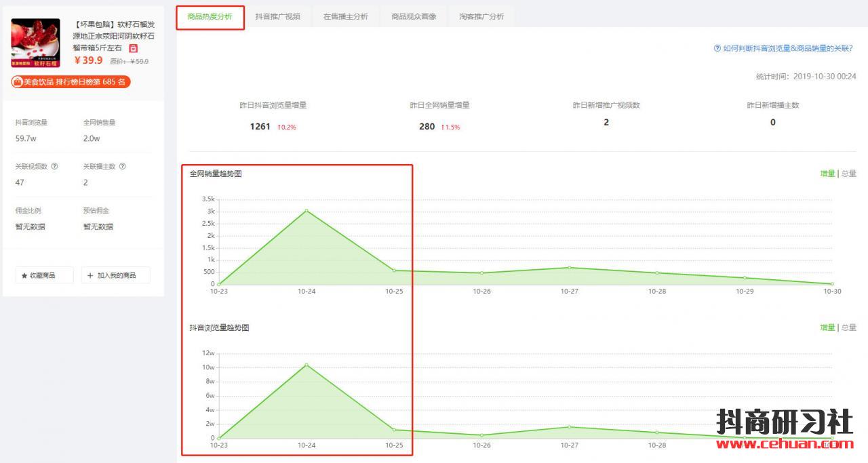Select the 商品热度分析 tab
Screen dimensions: 868x463
(x=210, y=16)
